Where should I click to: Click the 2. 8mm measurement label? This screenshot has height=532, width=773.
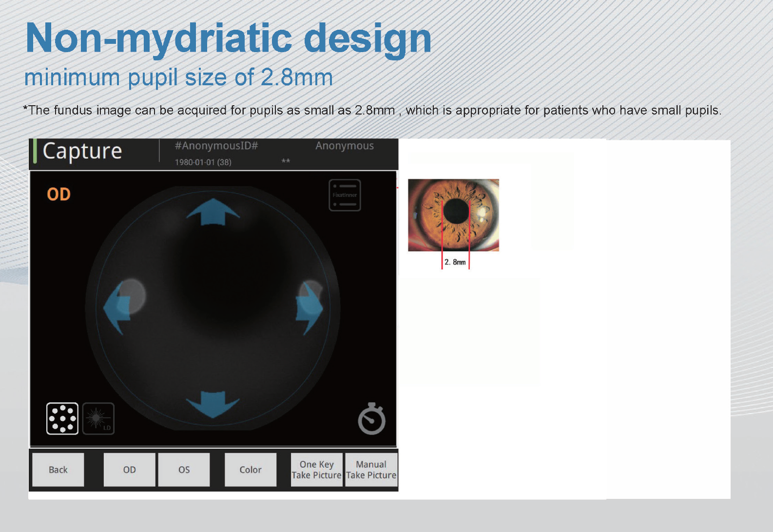pyautogui.click(x=455, y=262)
